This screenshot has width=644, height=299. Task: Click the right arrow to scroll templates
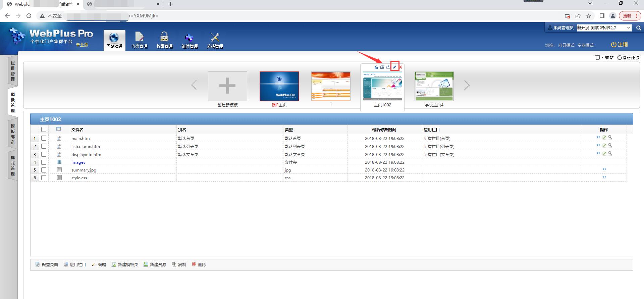coord(467,86)
